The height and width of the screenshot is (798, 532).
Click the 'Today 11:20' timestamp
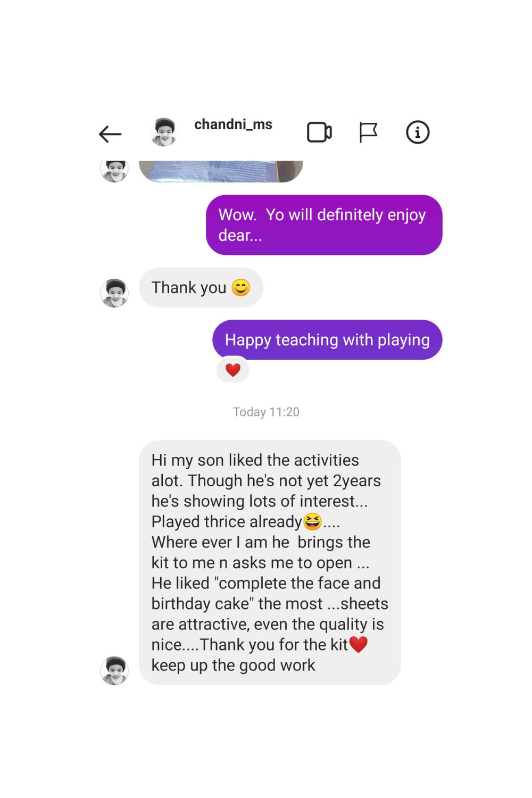266,412
